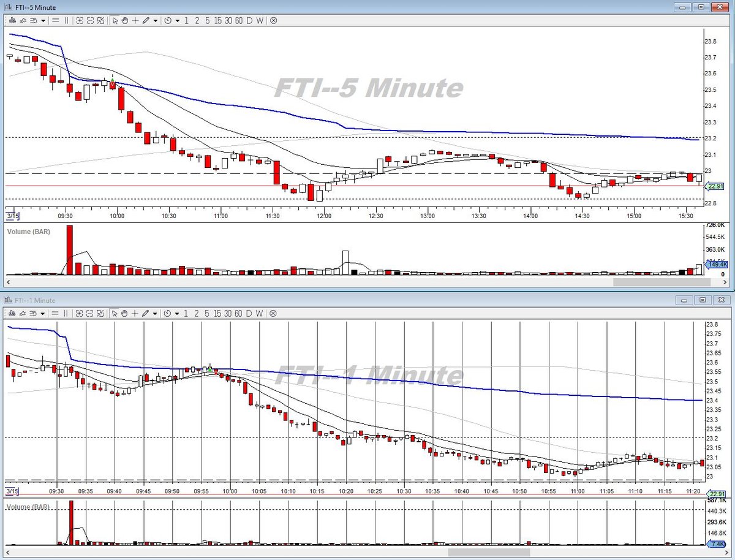
Task: Select hand pan tool in 1 Minute toolbar
Action: [x=125, y=313]
